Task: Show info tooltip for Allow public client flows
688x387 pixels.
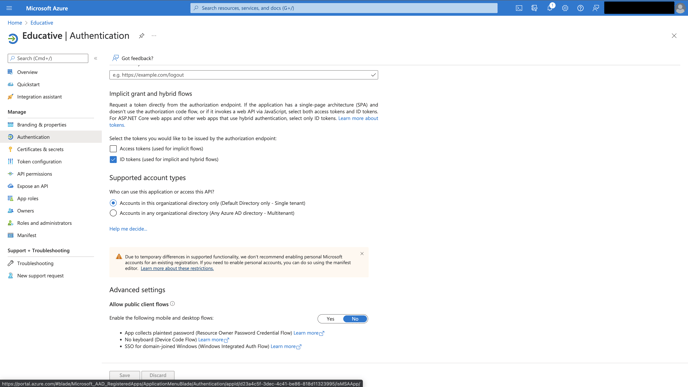Action: (172, 304)
